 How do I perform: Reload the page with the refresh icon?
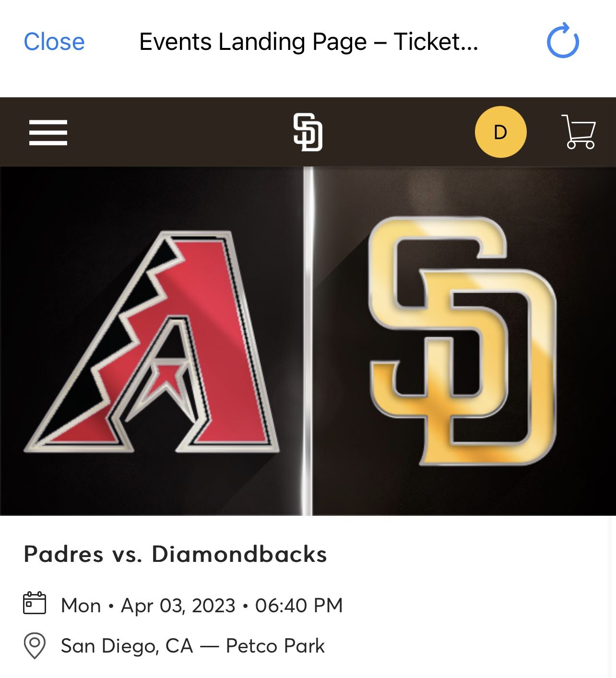(x=563, y=41)
